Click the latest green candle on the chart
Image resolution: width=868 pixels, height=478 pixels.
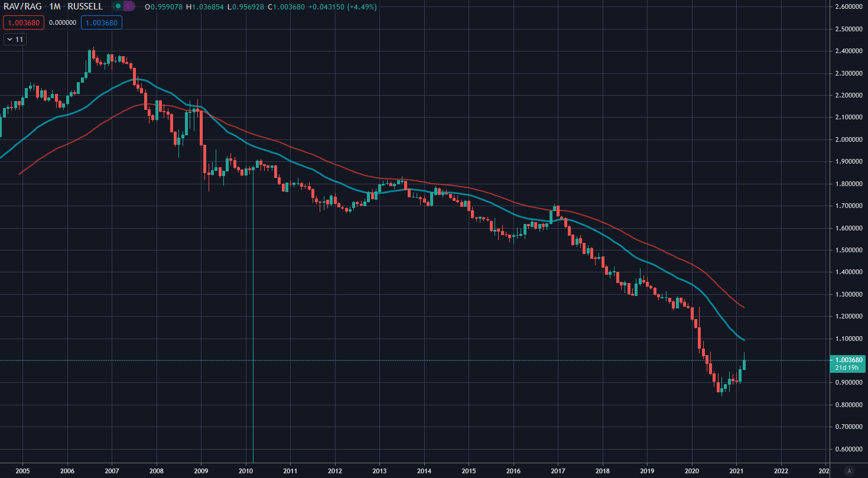click(745, 365)
